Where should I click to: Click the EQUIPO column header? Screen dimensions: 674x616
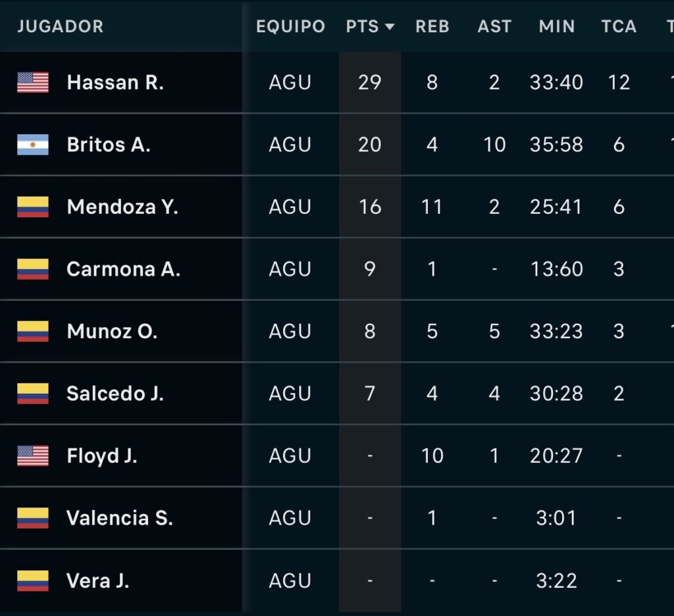point(290,27)
